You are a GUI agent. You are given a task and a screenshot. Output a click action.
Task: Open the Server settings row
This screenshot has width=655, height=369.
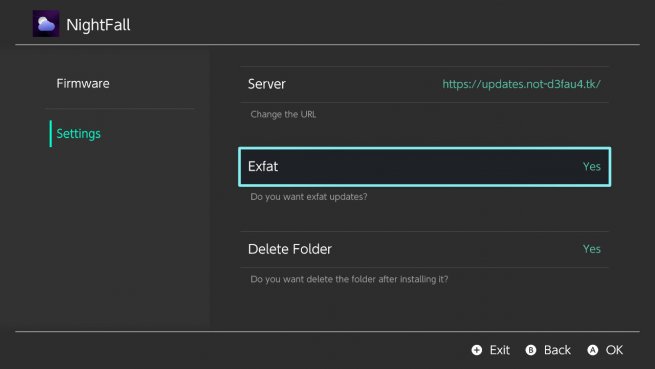pos(424,84)
